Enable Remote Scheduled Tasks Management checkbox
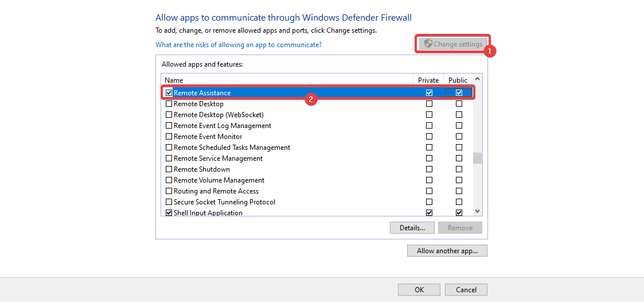This screenshot has height=302, width=644. (x=169, y=148)
